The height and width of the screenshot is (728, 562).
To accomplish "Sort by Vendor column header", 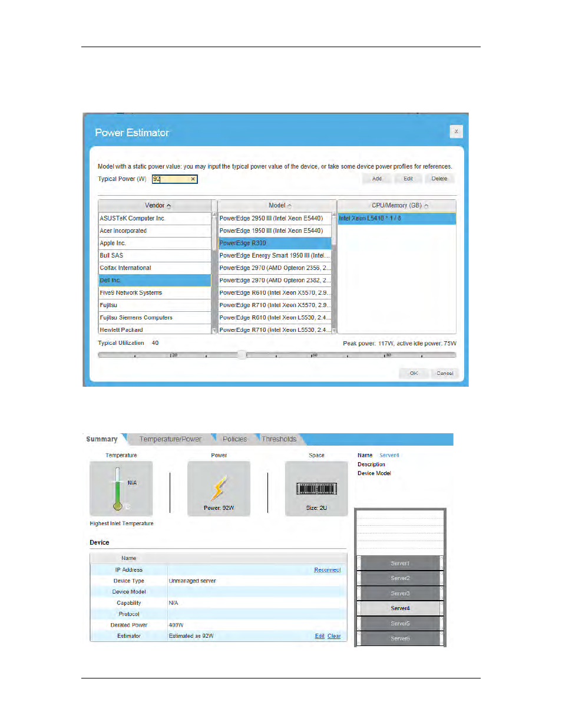I will point(155,206).
